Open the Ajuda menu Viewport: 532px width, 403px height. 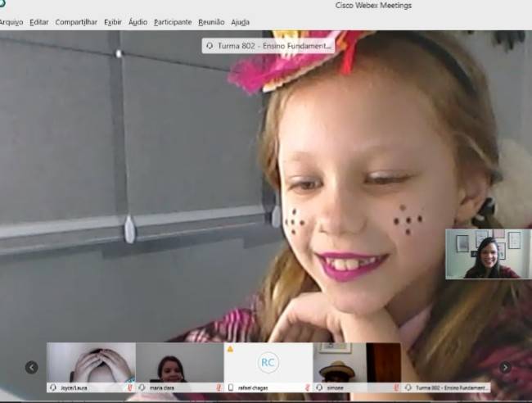(x=240, y=22)
